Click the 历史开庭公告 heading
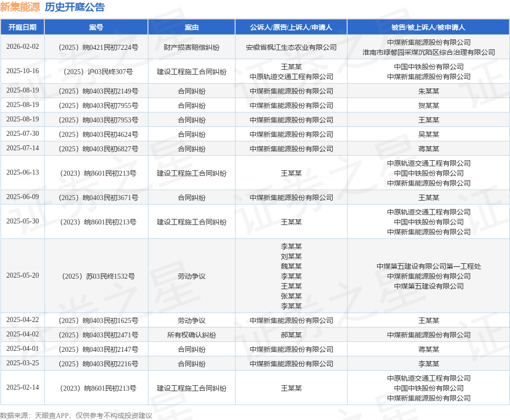The height and width of the screenshot is (420, 510). click(75, 7)
